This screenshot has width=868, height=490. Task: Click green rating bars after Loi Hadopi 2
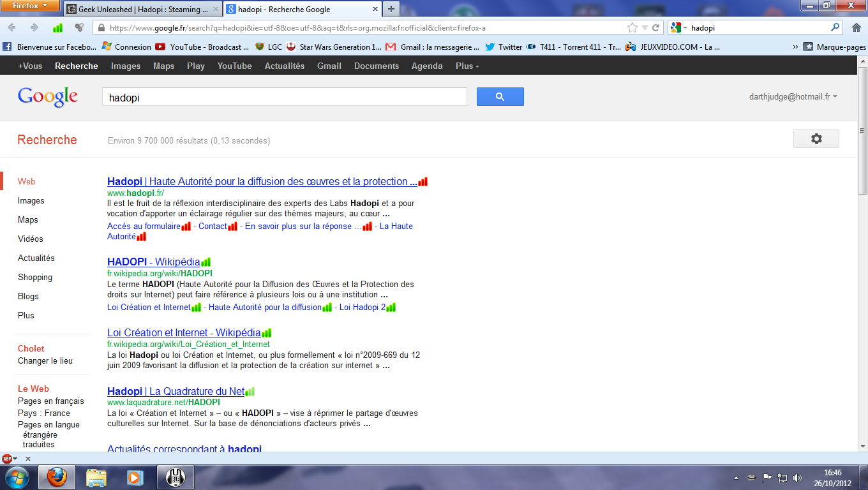point(391,308)
